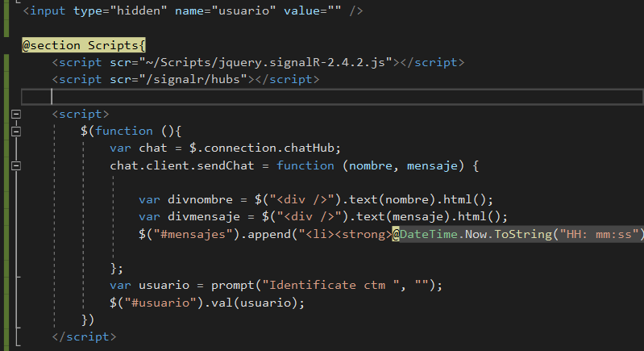This screenshot has height=351, width=644.
Task: Click the $("#usuario").val(usuario) statement
Action: tap(208, 303)
